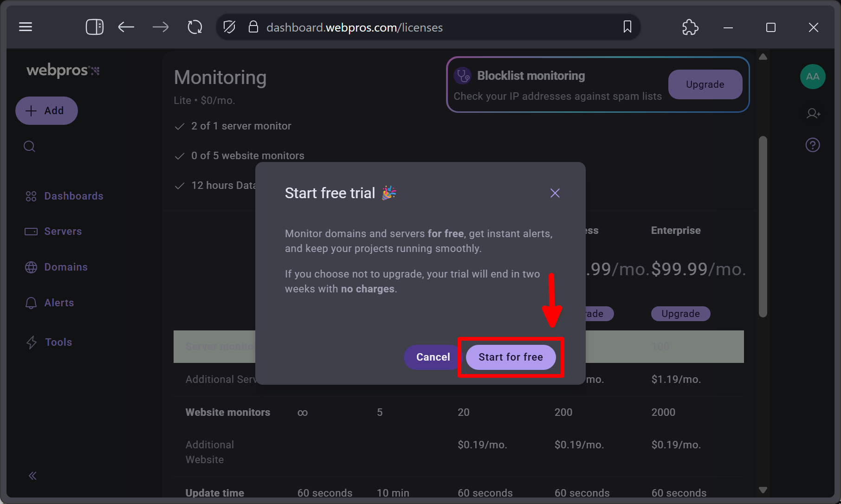Click the $99.99/mo. price

[699, 269]
